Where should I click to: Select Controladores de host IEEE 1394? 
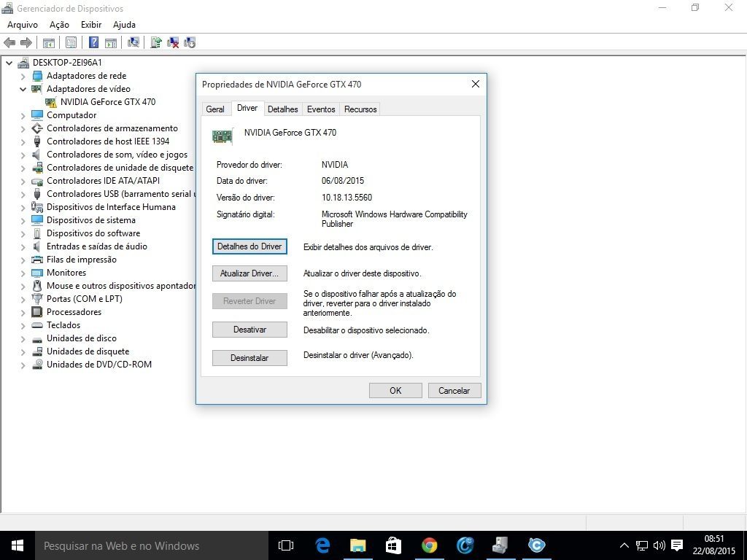pos(108,141)
